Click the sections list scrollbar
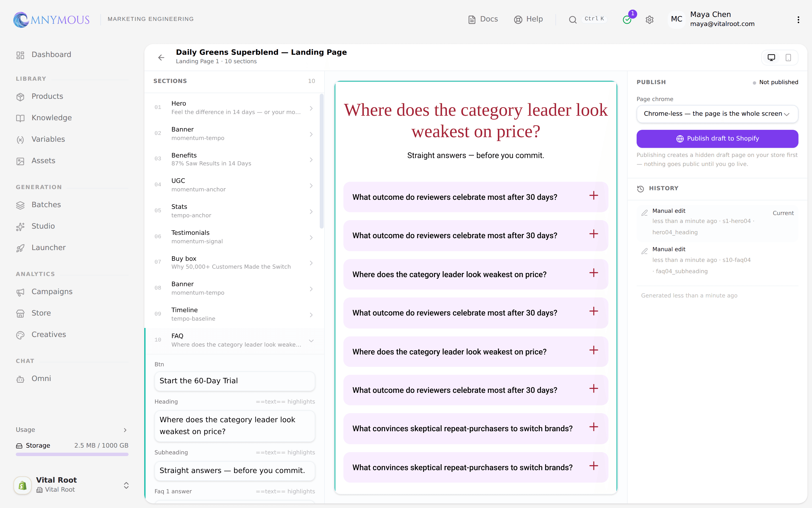 [x=322, y=161]
